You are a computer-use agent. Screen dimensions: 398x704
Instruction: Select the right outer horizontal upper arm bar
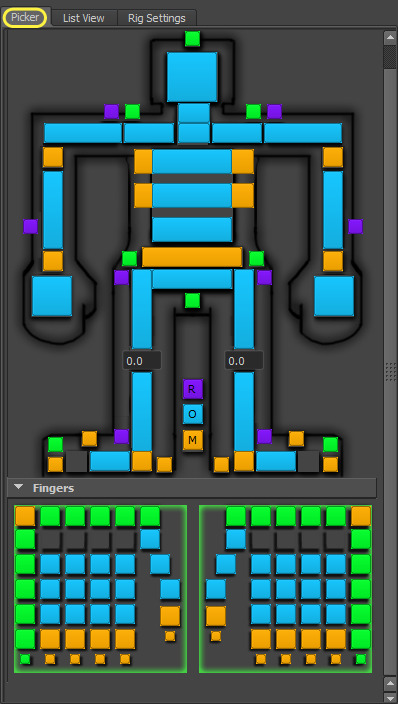pos(303,133)
